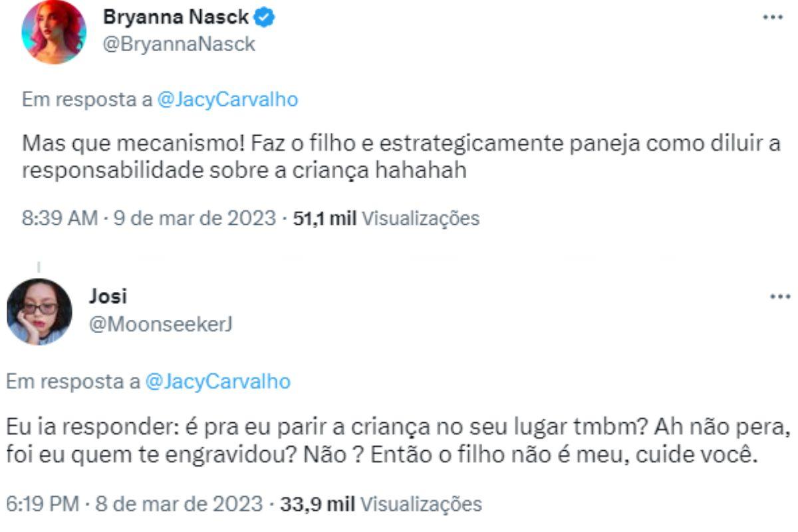Click "Em resposta a" label above Josi's tweet text

coord(72,382)
